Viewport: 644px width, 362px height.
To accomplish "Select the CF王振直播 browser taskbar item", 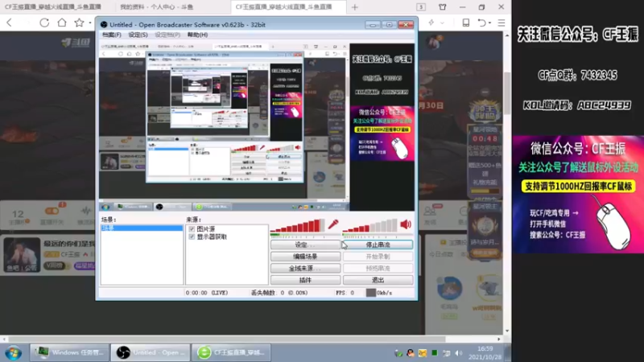I will click(231, 352).
